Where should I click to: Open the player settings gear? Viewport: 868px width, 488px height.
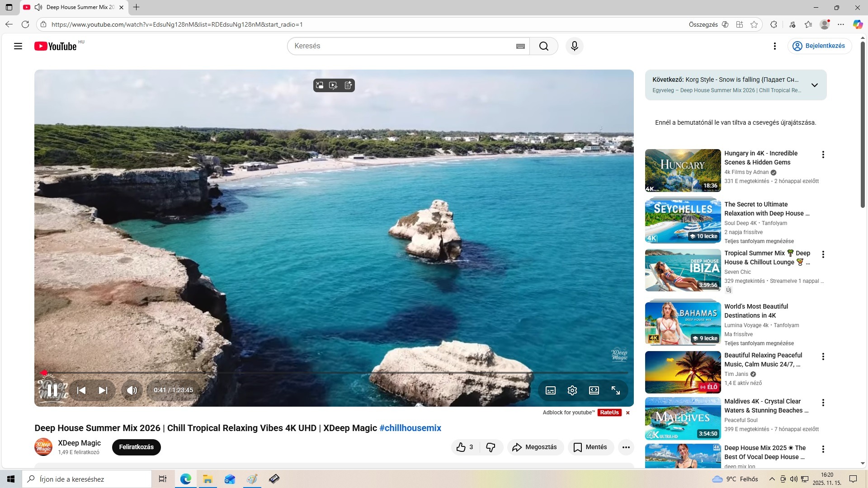(x=572, y=390)
